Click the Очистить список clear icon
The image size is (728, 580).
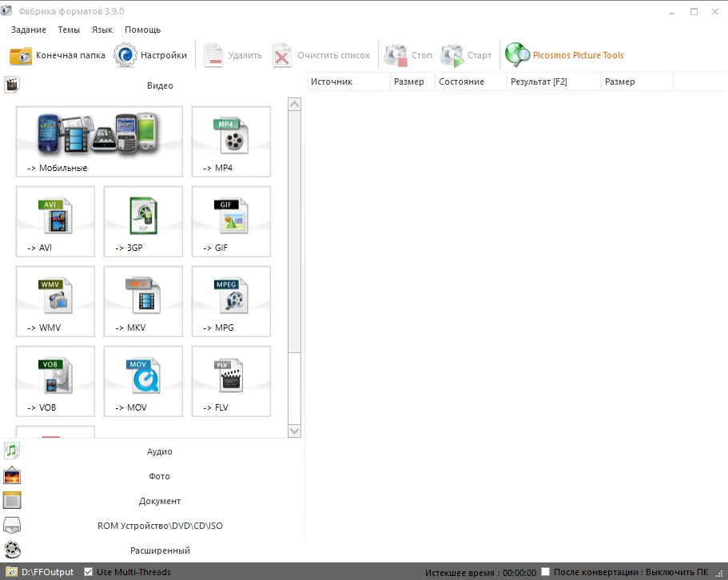281,56
